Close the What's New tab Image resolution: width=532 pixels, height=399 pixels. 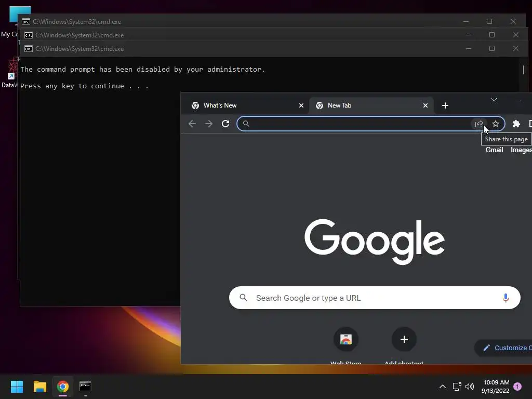coord(301,105)
